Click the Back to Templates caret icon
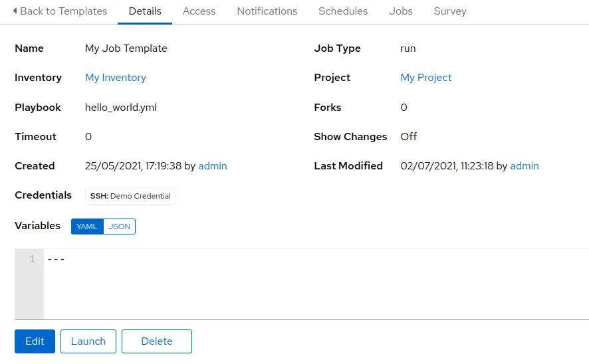 point(15,11)
